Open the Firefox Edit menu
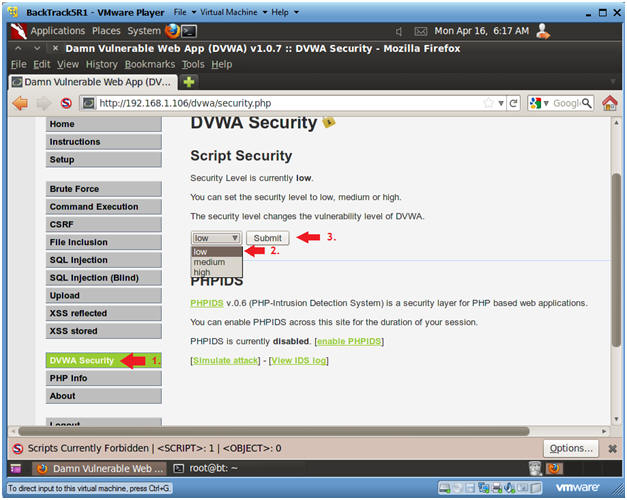627x500 pixels. [x=42, y=64]
